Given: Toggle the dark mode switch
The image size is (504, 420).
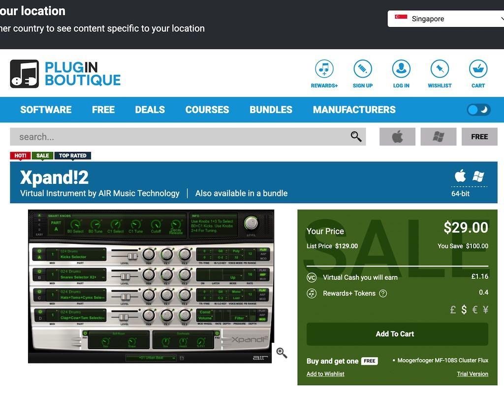Looking at the screenshot, I should (x=478, y=110).
